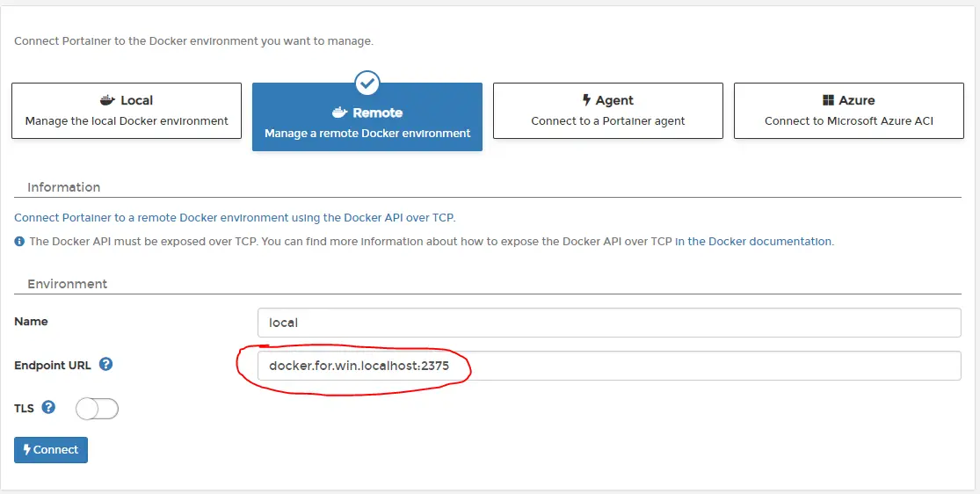Open the Endpoint URL help icon

(x=105, y=364)
